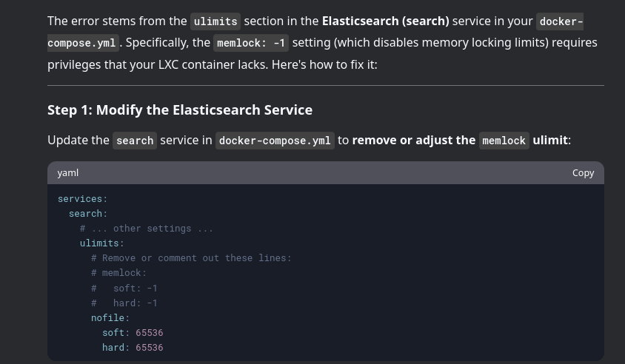
Task: Click the 'ulimits:' key in the code
Action: [102, 243]
